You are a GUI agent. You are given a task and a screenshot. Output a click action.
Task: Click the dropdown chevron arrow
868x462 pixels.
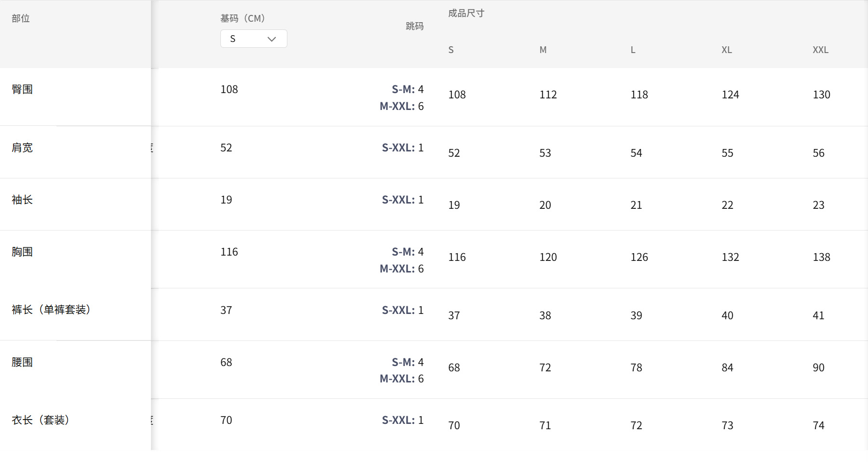click(x=271, y=39)
